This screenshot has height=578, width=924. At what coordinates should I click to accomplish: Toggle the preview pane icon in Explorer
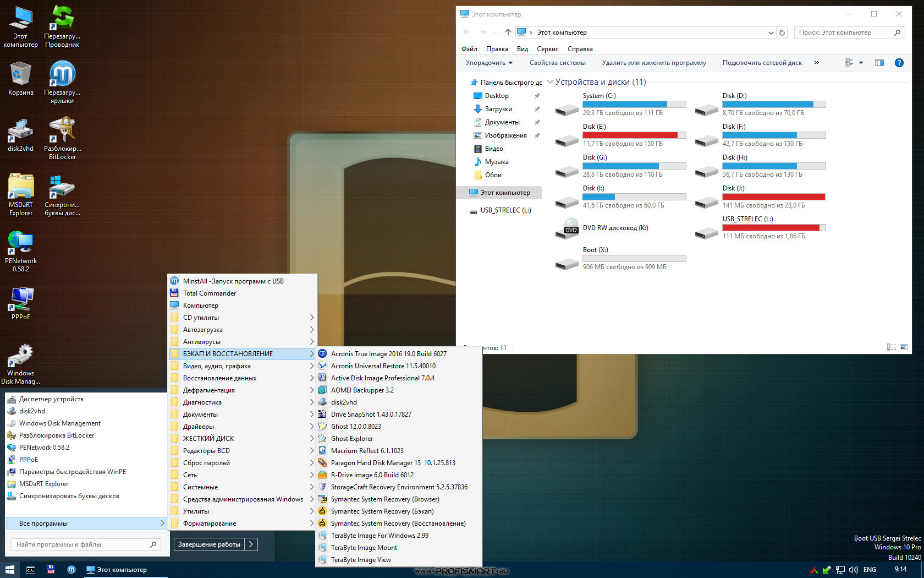point(879,63)
